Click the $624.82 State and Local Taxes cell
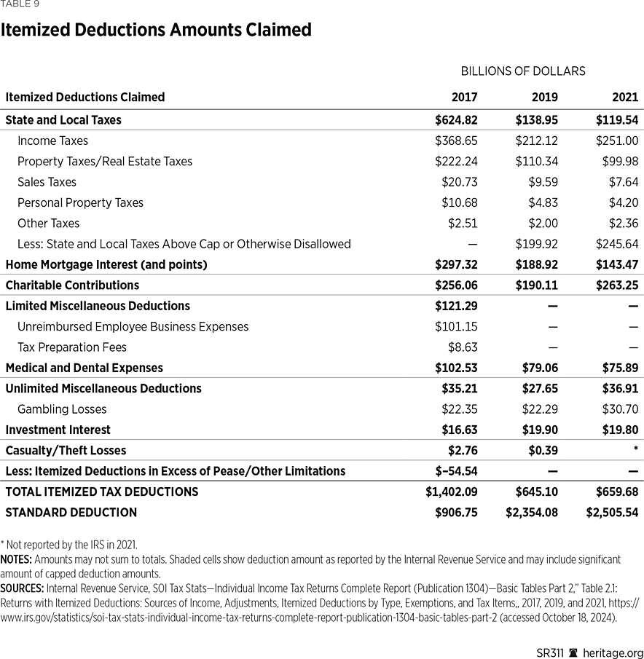The width and height of the screenshot is (644, 659). 456,120
